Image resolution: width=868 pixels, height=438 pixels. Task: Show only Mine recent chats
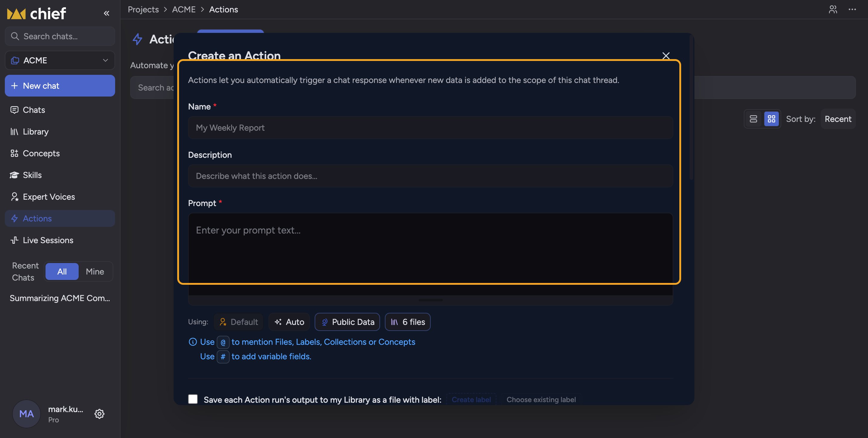coord(95,271)
